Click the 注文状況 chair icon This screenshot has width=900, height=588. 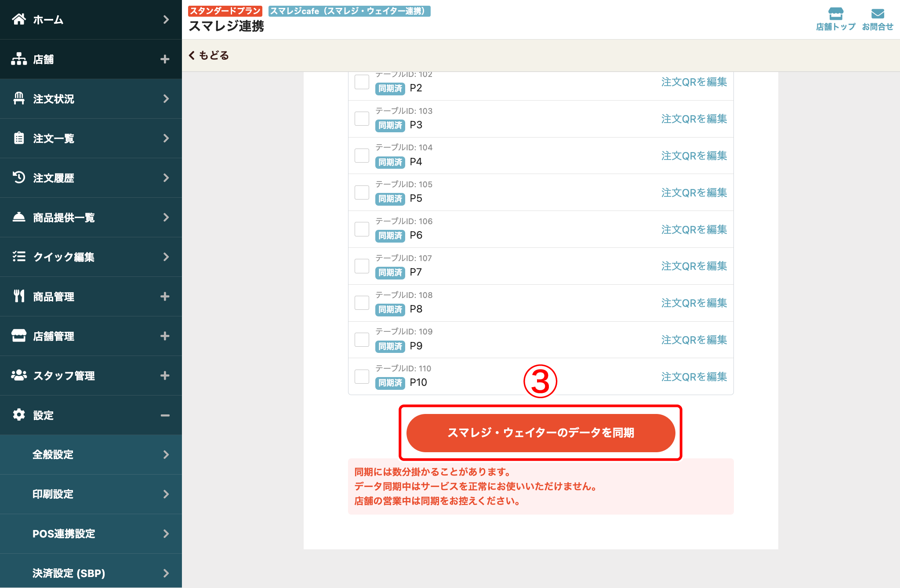pyautogui.click(x=19, y=98)
